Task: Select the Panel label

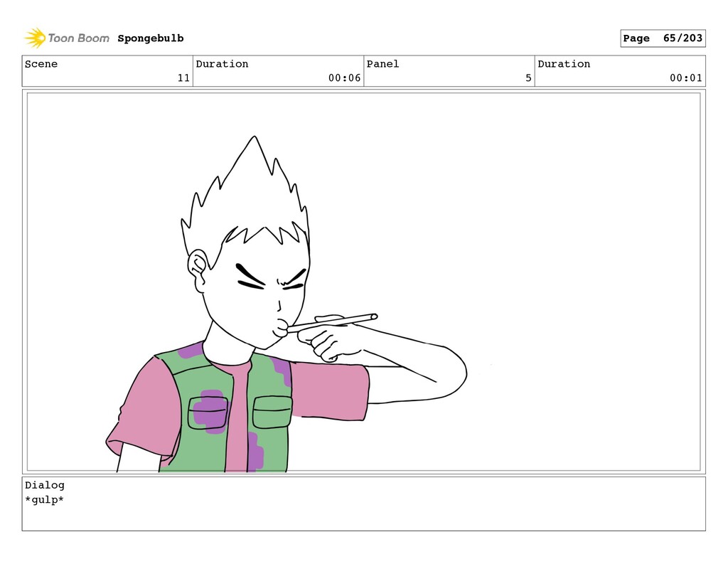Action: click(382, 63)
